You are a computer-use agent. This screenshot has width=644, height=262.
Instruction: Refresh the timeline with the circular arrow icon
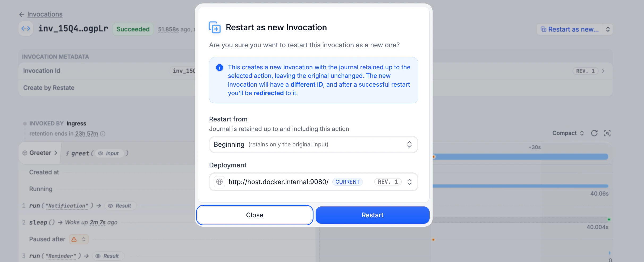tap(595, 133)
